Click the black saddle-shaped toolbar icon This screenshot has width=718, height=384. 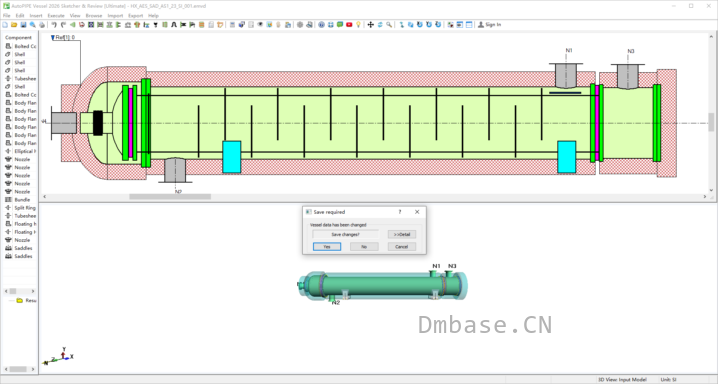point(174,25)
